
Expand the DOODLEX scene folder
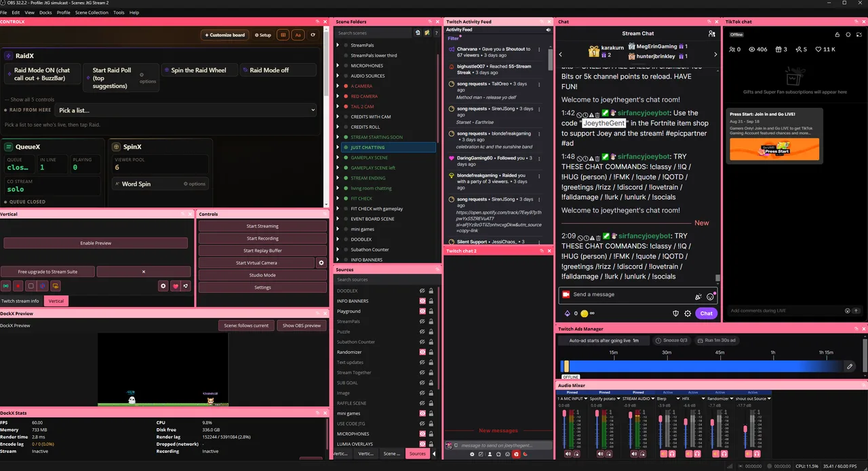click(338, 239)
